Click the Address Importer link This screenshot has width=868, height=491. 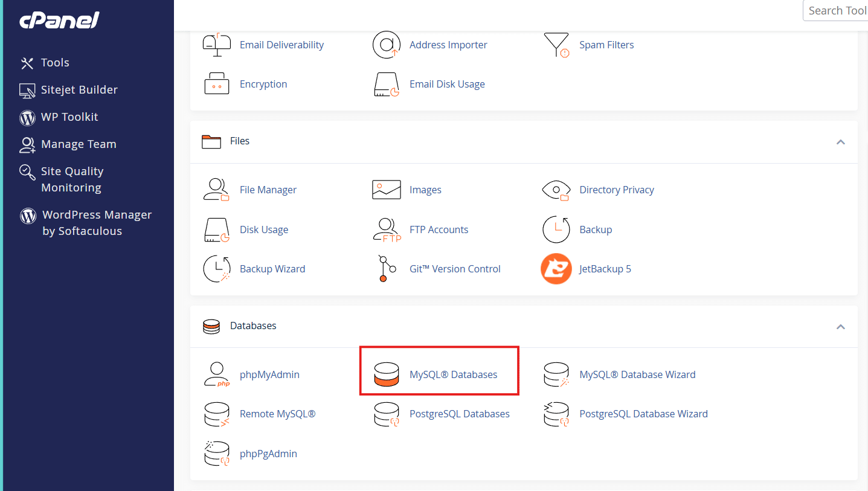coord(448,45)
